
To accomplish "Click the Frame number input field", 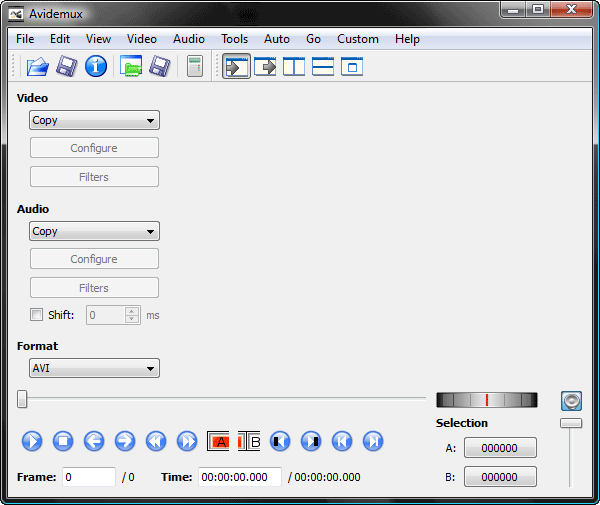I will click(x=89, y=477).
